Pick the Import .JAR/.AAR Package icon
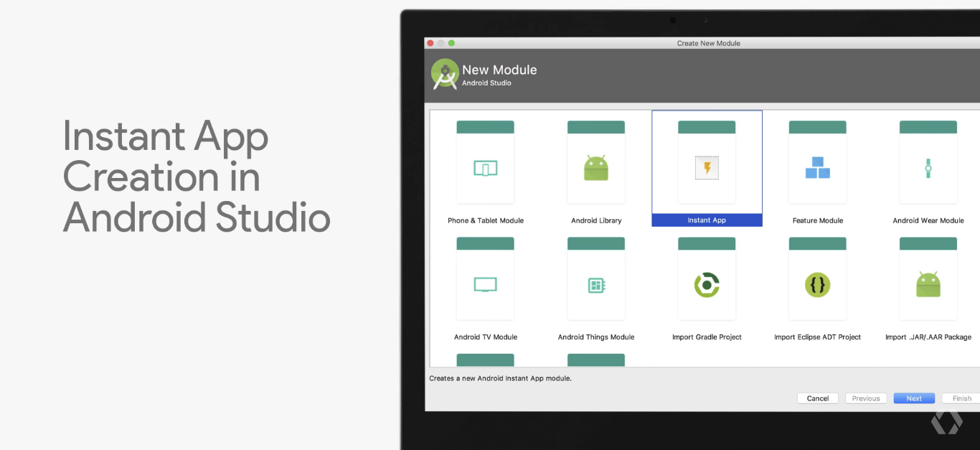 pos(928,284)
